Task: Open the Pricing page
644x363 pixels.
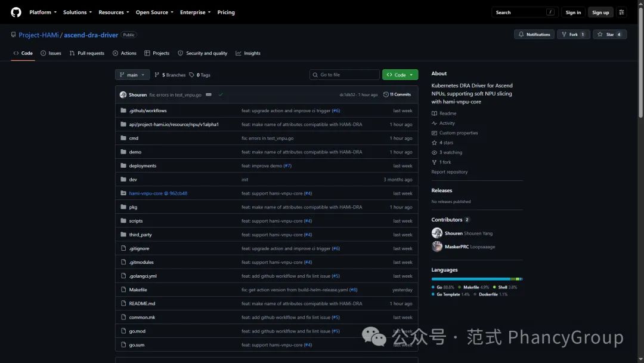Action: click(226, 13)
